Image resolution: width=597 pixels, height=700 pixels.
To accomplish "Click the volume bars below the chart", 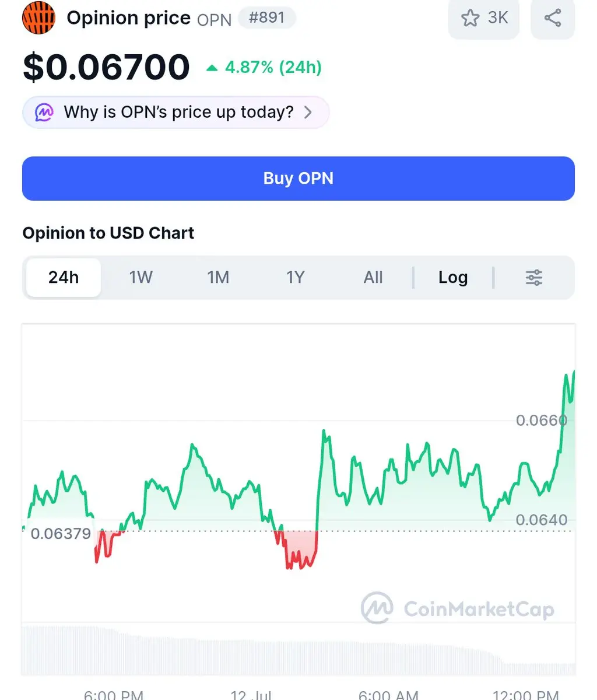I will 298,650.
